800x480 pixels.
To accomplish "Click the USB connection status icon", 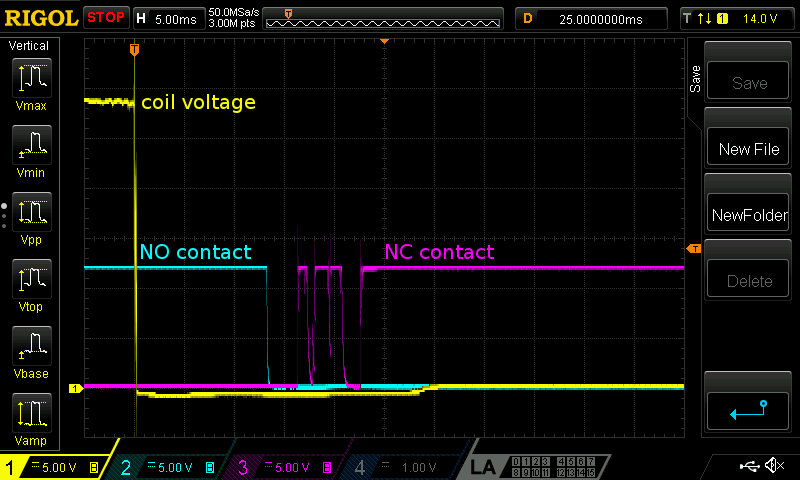I will point(749,466).
